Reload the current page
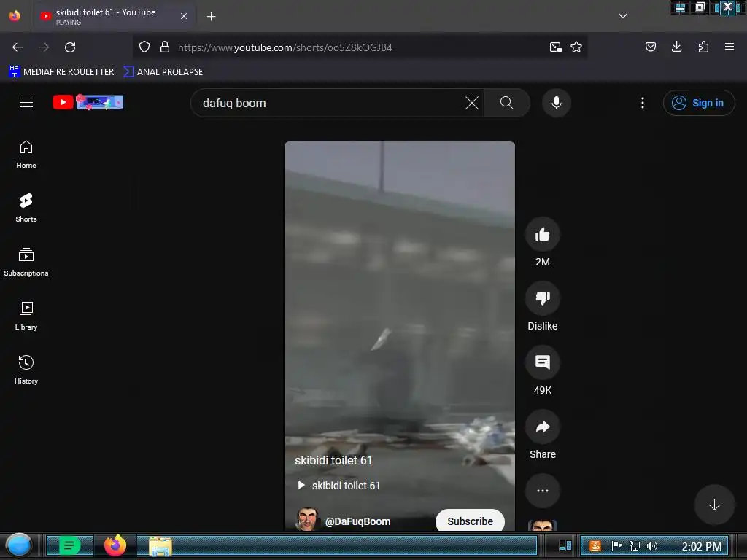The width and height of the screenshot is (747, 560). coord(70,47)
